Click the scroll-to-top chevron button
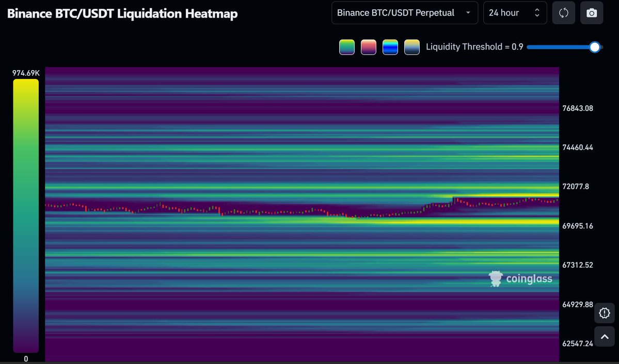 [x=605, y=336]
